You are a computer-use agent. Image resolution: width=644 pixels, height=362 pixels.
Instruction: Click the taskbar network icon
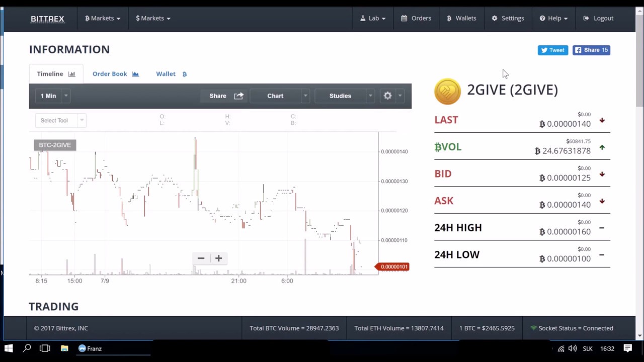[561, 348]
